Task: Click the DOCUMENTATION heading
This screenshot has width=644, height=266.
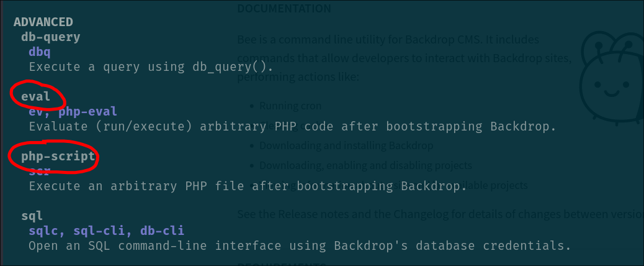Action: tap(284, 9)
